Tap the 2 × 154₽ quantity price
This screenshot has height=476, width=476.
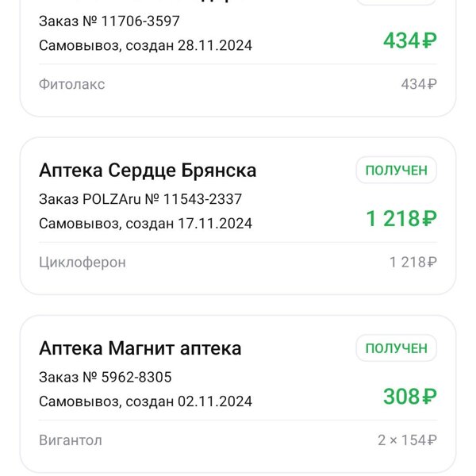408,440
